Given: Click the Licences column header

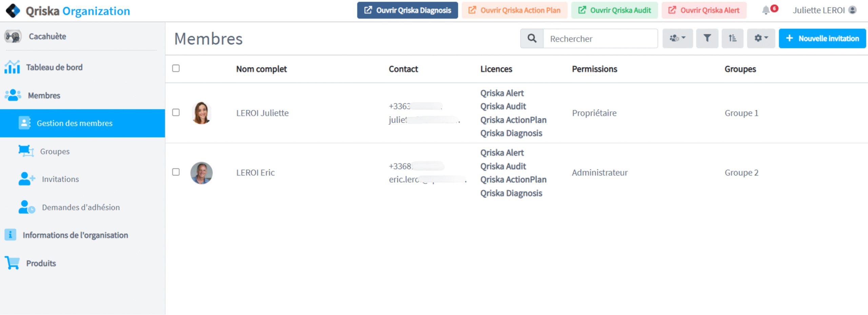Looking at the screenshot, I should coord(496,69).
